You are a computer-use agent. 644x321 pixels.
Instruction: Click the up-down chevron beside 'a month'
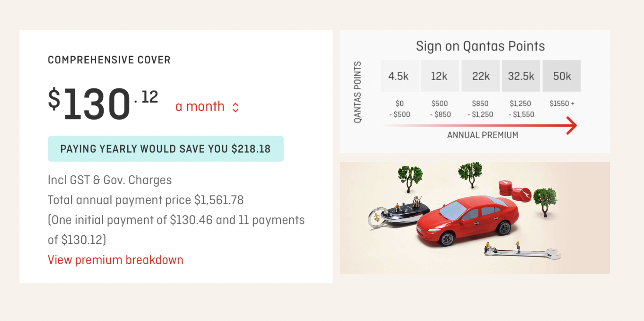point(235,108)
